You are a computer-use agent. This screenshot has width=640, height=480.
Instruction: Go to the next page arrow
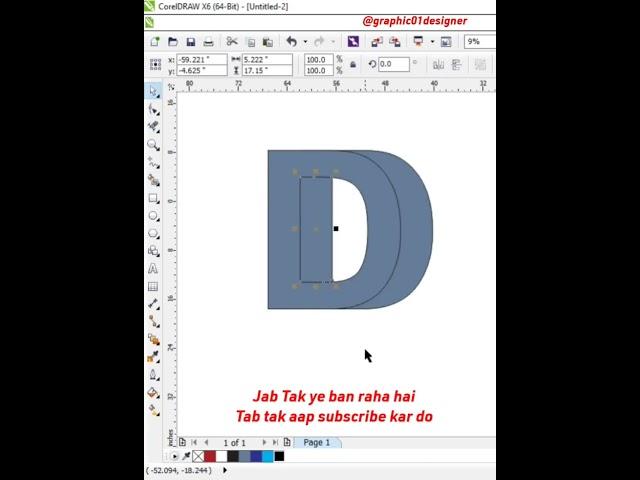(265, 442)
